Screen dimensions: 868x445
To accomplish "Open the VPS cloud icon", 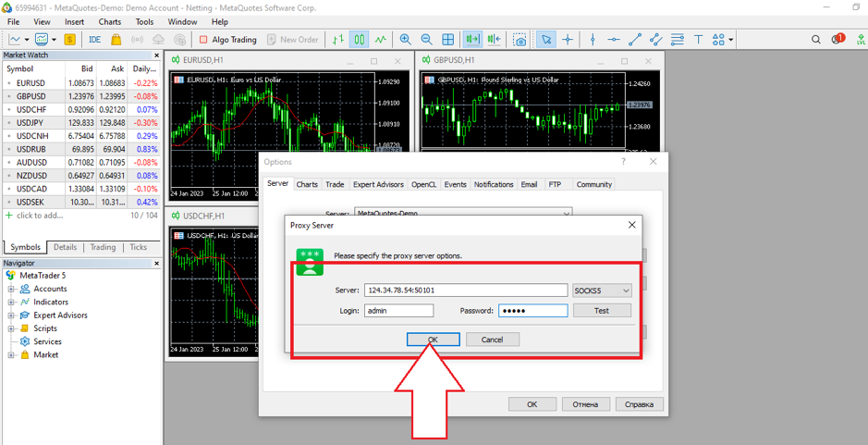I will (x=158, y=40).
